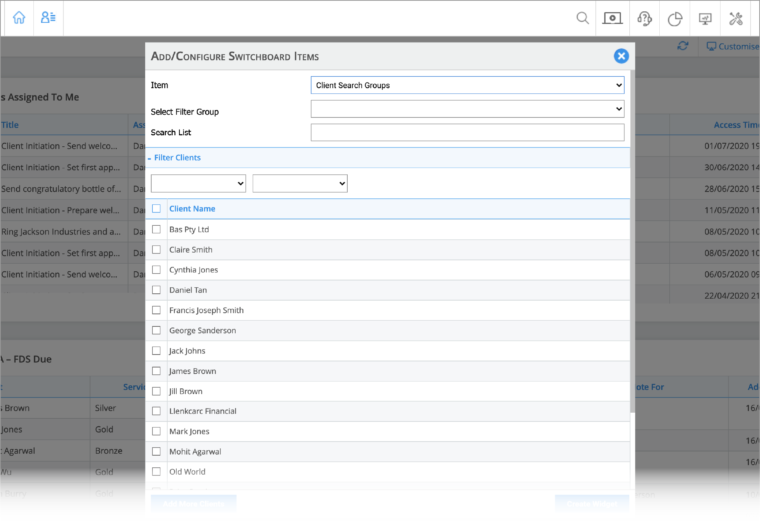
Task: Click the Claire Smith client name
Action: (x=191, y=250)
